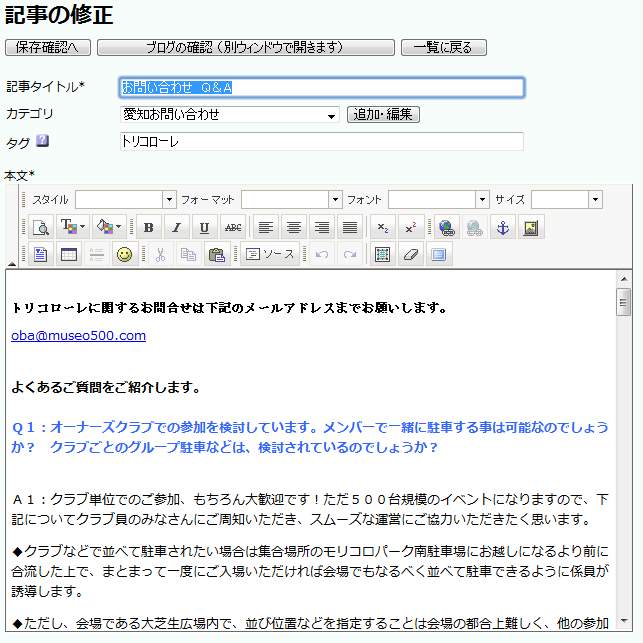
Task: Insert a hyperlink with globe-chain icon
Action: [x=447, y=227]
